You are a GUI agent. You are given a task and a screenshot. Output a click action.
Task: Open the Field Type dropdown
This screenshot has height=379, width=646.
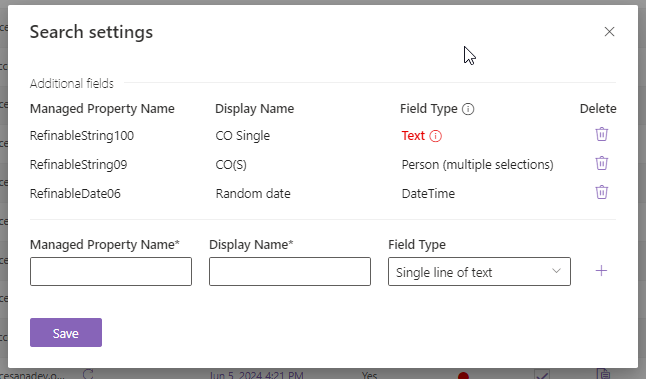[x=479, y=271]
